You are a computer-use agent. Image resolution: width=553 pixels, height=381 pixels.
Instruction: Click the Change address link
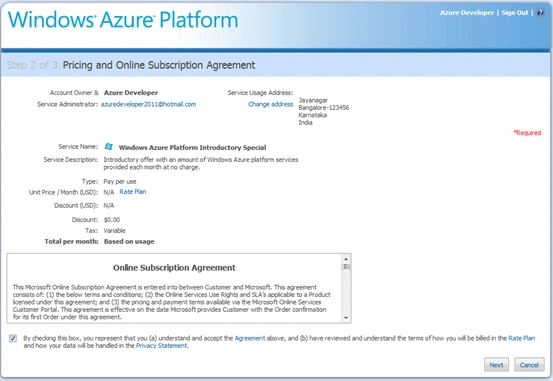[x=271, y=104]
